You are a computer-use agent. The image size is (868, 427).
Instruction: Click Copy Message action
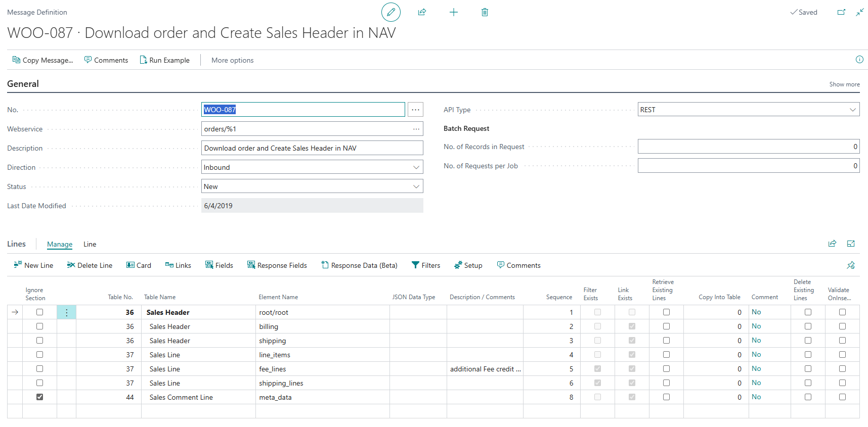[x=42, y=60]
